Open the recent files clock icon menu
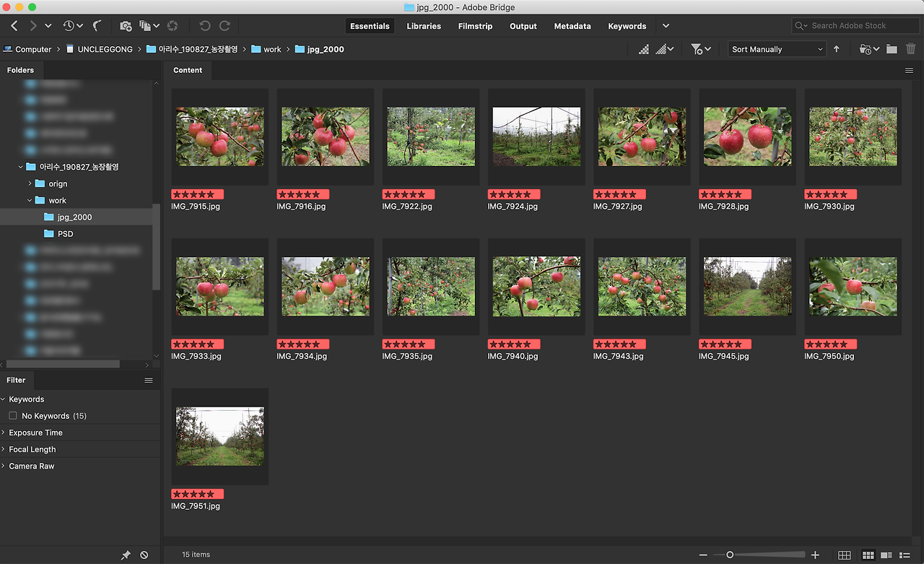 [x=72, y=26]
